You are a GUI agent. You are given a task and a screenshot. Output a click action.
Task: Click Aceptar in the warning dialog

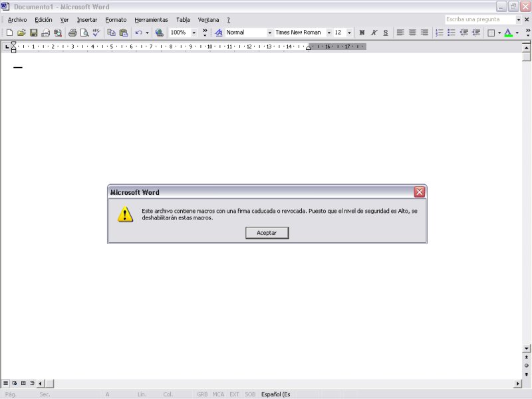267,233
